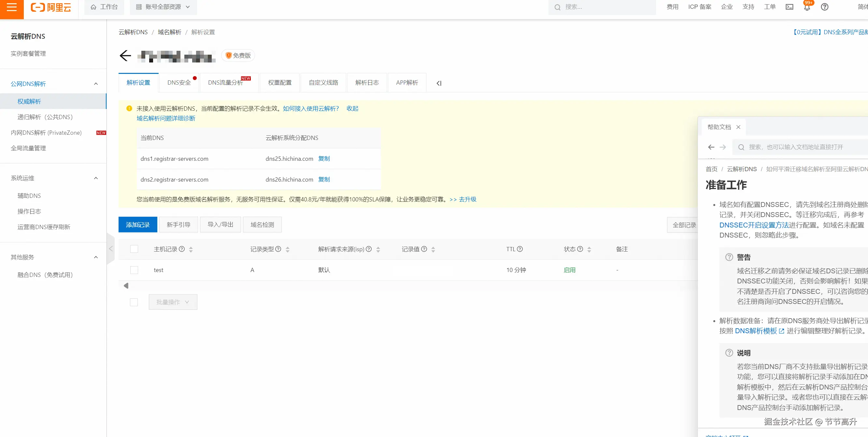The height and width of the screenshot is (437, 868).
Task: Go forward in the help document panel
Action: tap(723, 147)
